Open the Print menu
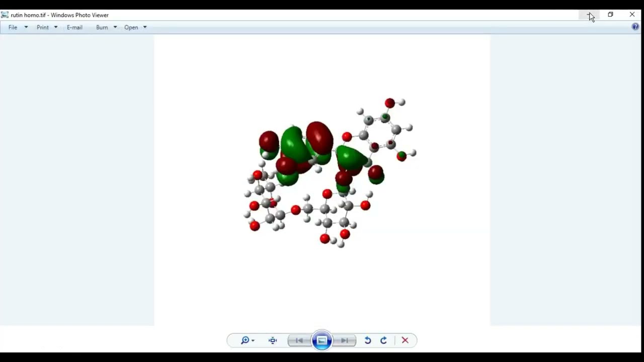Screen dimensions: 644x362 [43, 27]
